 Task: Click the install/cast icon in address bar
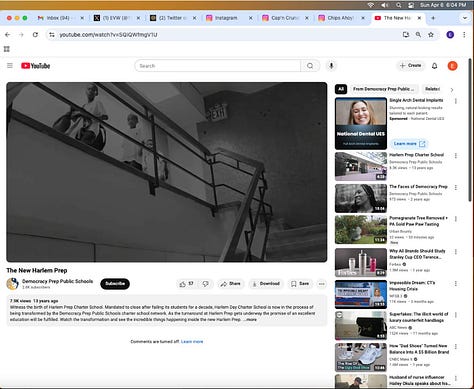pyautogui.click(x=406, y=35)
